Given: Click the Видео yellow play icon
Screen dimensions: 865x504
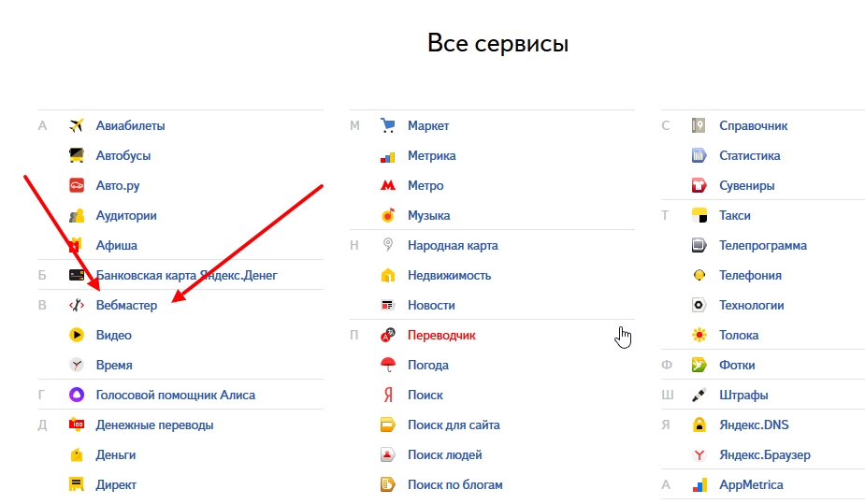Looking at the screenshot, I should [x=76, y=335].
